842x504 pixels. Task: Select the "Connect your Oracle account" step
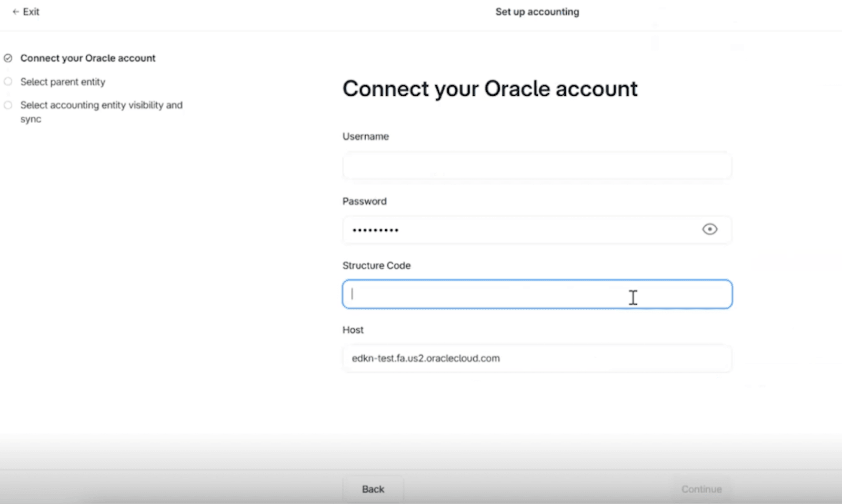(88, 58)
